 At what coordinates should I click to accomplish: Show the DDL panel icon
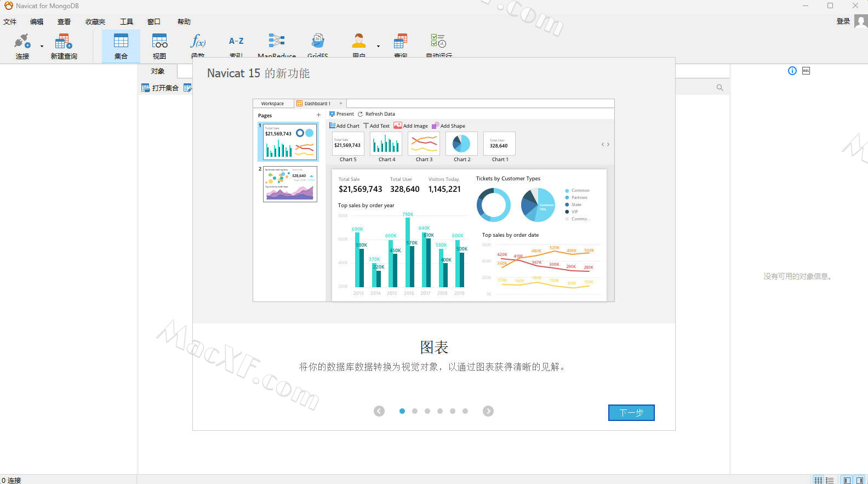(x=806, y=71)
